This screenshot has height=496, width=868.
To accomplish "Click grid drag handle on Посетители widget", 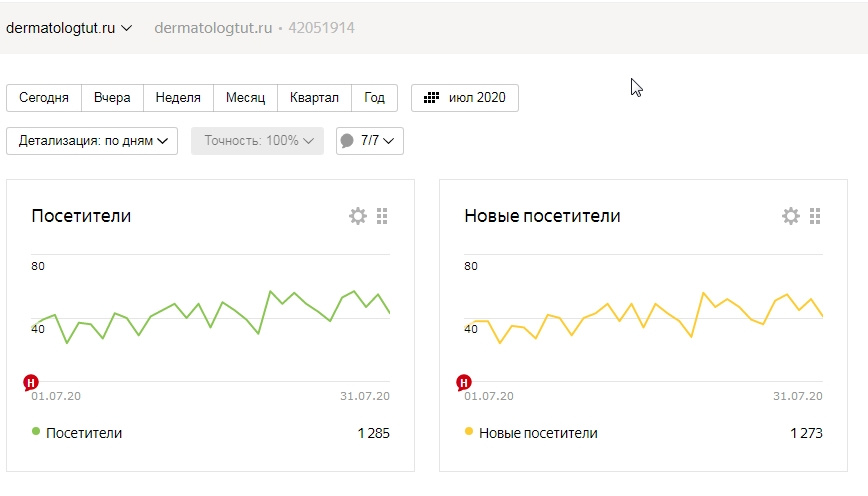I will pos(382,216).
